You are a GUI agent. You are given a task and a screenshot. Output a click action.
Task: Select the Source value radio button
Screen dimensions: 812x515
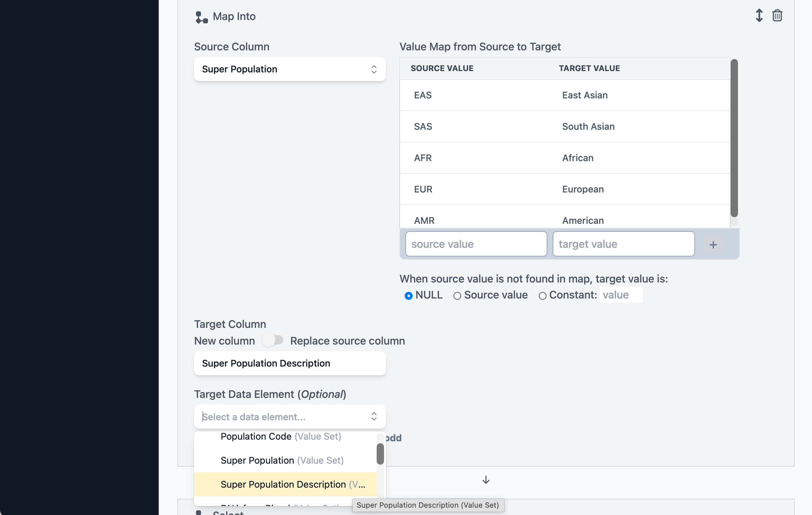pos(457,295)
